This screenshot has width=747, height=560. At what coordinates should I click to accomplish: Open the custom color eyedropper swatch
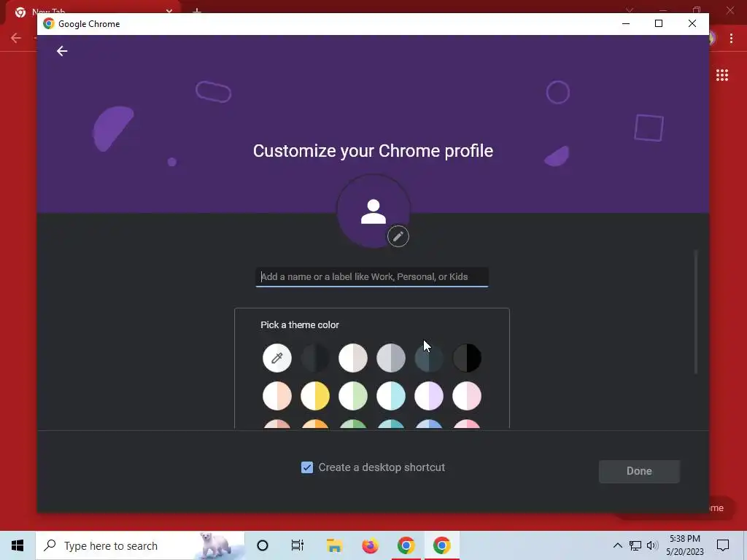pos(276,357)
